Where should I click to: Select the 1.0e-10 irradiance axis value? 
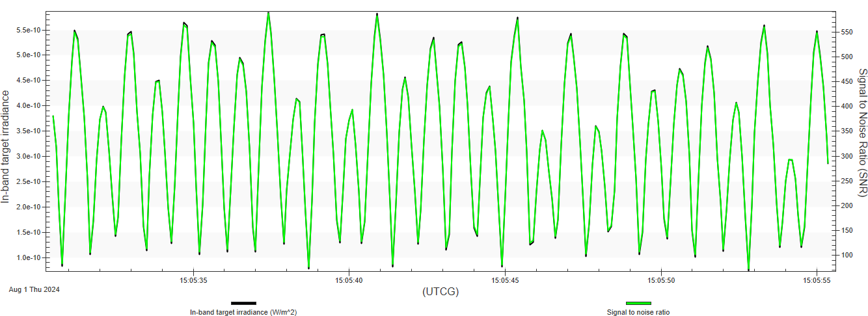point(29,257)
